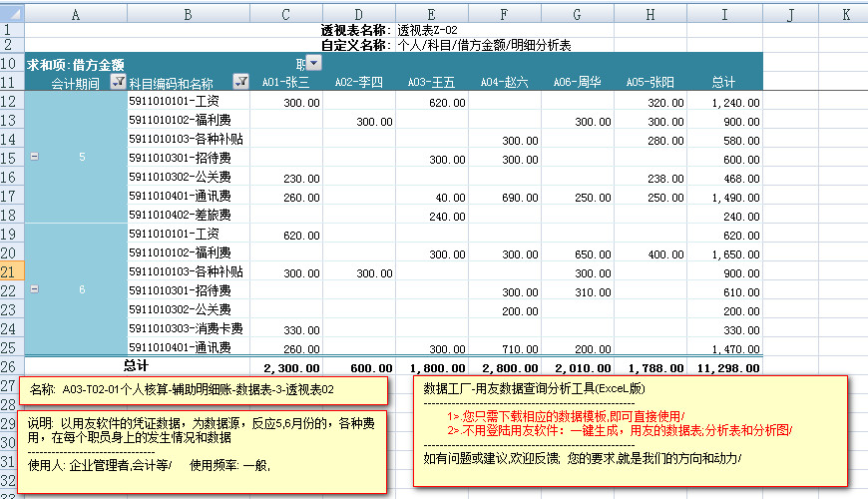Click the Select All corner box

pyautogui.click(x=12, y=15)
